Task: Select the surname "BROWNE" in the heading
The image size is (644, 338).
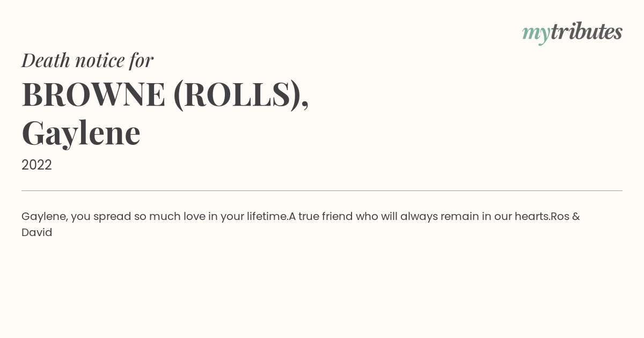Action: click(x=93, y=94)
